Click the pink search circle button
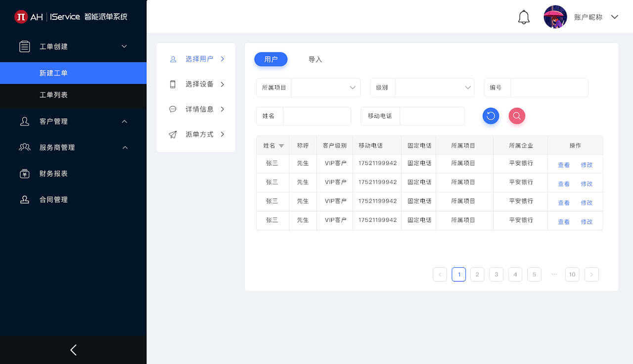 click(516, 116)
